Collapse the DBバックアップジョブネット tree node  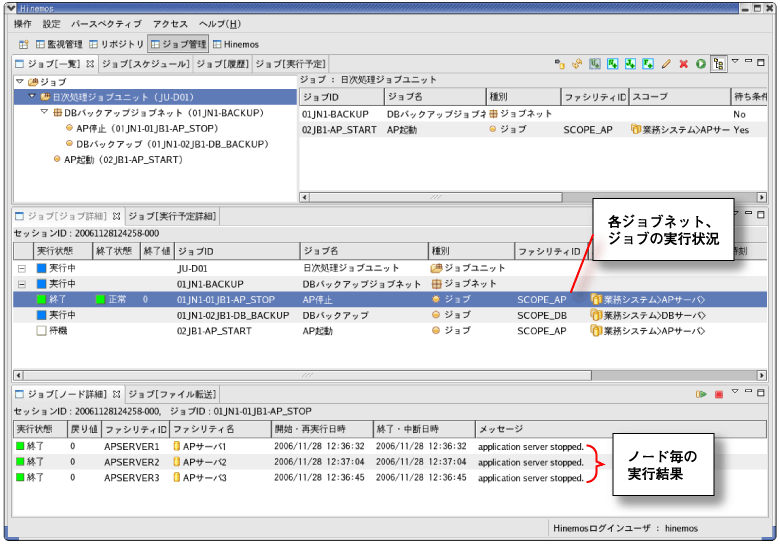pos(44,113)
